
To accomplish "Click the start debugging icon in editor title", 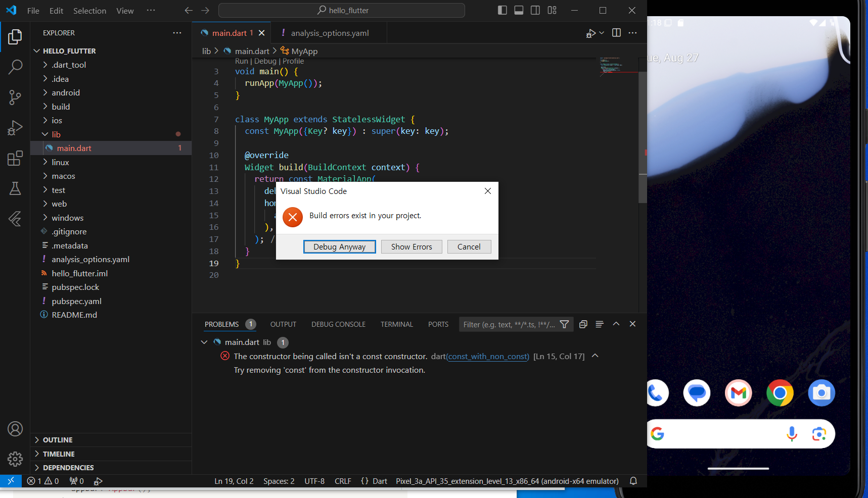I will tap(590, 33).
